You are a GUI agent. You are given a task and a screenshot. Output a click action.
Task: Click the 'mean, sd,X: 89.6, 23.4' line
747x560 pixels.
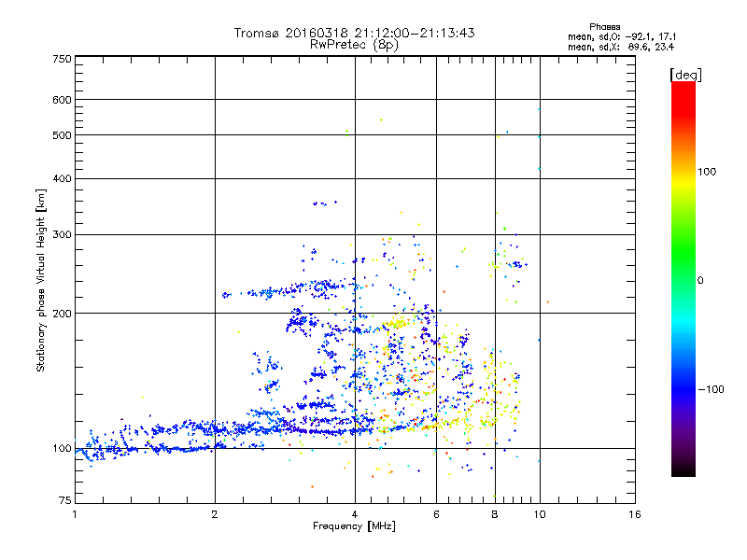621,47
